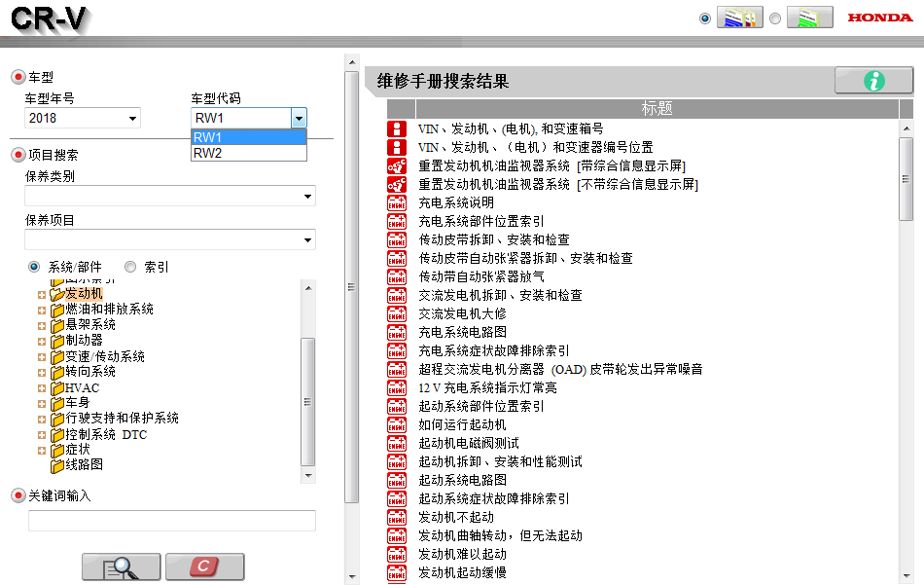This screenshot has width=924, height=585.
Task: Click into the 关键词输入 text field
Action: 172,521
